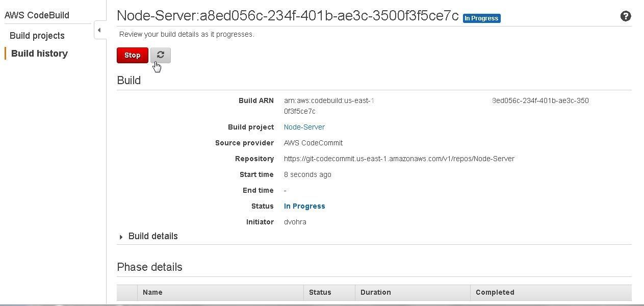Click the Start time field label

click(256, 174)
